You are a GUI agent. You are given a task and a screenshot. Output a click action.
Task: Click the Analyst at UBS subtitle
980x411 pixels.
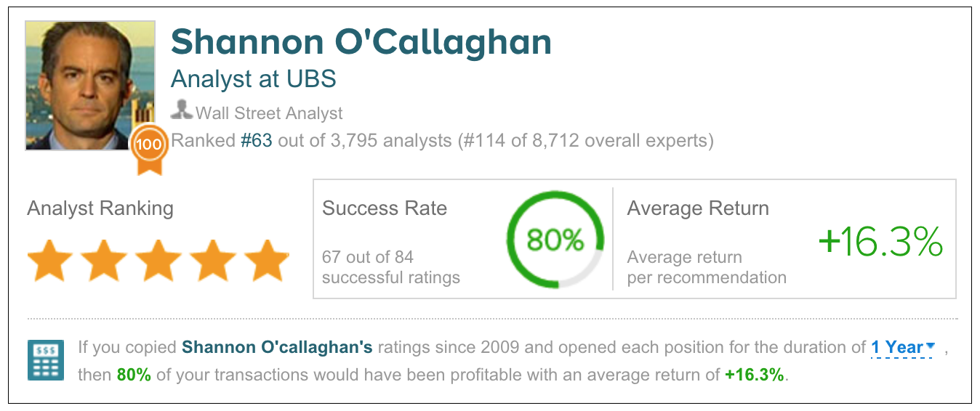pos(253,78)
